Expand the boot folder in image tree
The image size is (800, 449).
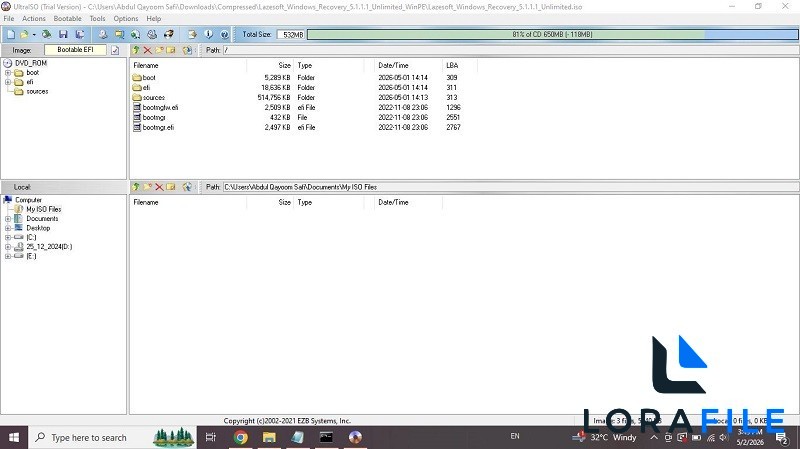click(x=8, y=73)
